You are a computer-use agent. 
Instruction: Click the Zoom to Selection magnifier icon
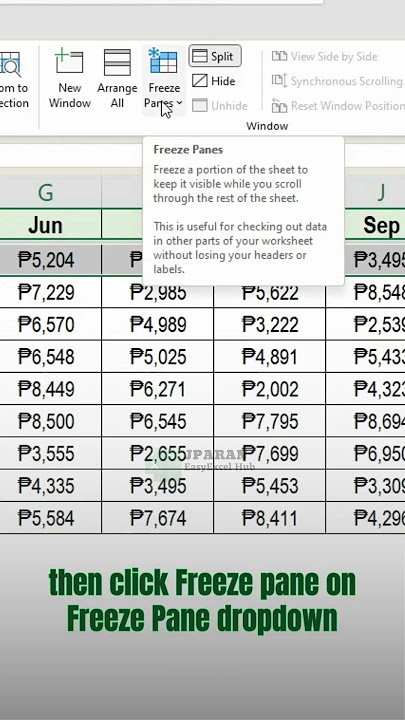(10, 64)
